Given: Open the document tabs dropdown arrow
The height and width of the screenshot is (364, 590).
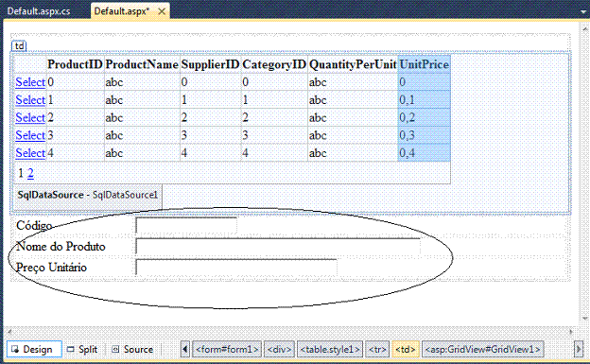Looking at the screenshot, I should coord(584,11).
